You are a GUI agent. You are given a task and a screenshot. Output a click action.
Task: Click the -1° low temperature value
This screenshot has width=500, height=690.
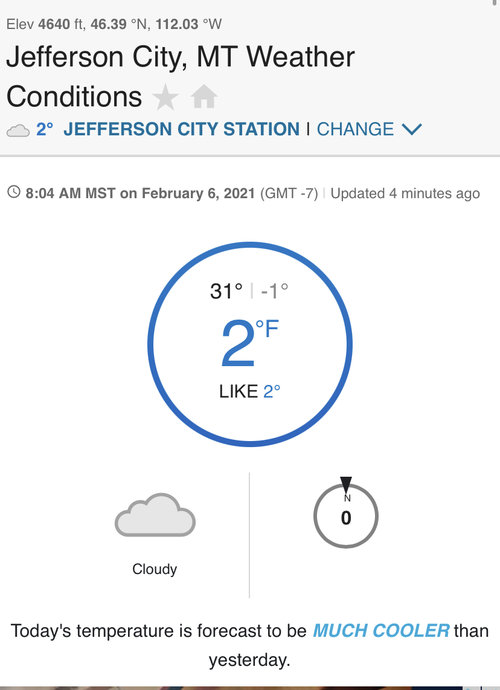tap(274, 291)
